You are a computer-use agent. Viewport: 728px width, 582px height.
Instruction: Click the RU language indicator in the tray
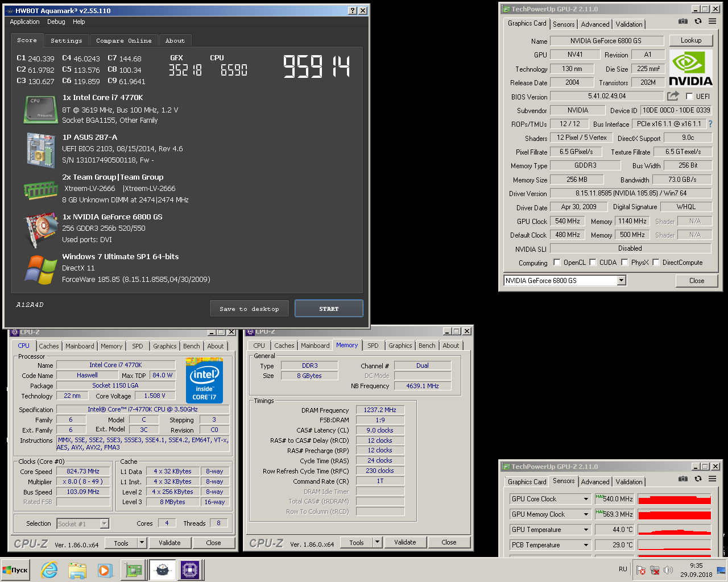pos(623,569)
